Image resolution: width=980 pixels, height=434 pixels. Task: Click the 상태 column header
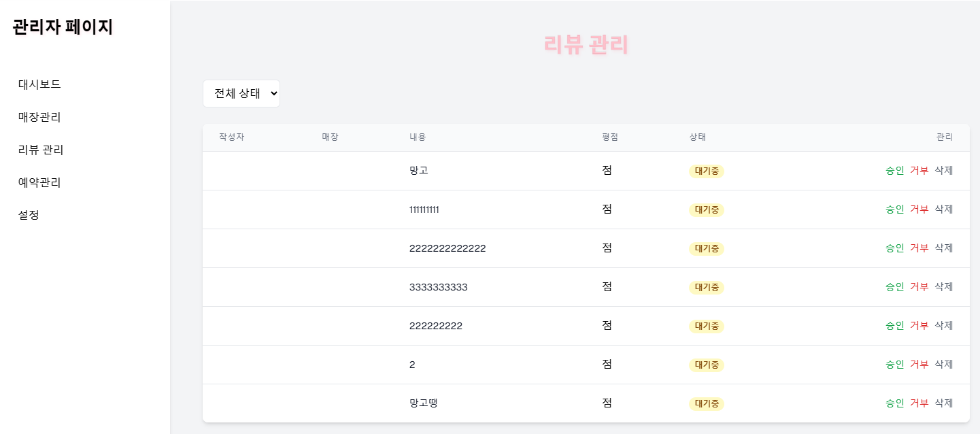697,137
